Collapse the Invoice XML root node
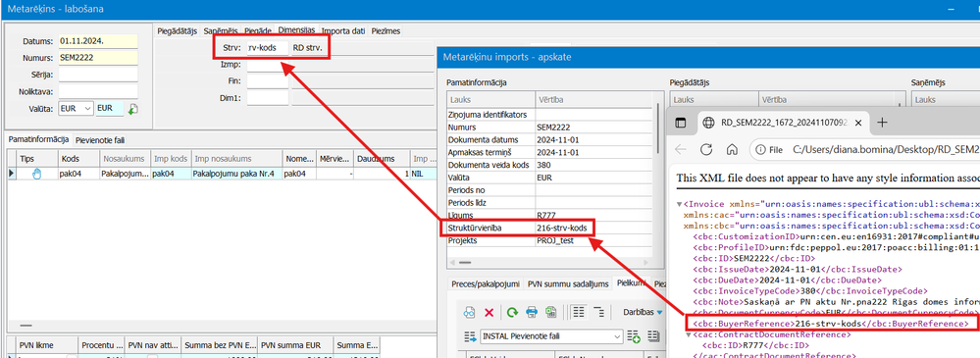980x358 pixels. (680, 204)
